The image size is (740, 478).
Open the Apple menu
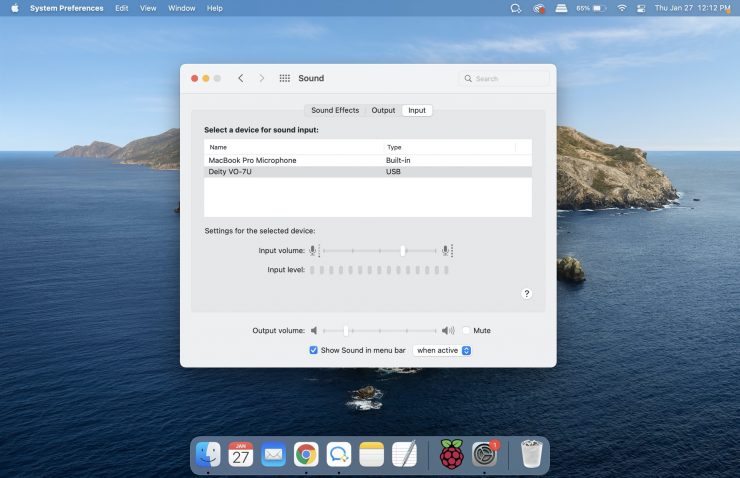(x=15, y=8)
